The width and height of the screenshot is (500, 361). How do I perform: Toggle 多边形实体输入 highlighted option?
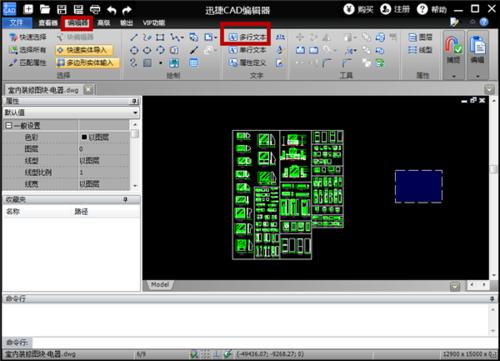[x=87, y=62]
